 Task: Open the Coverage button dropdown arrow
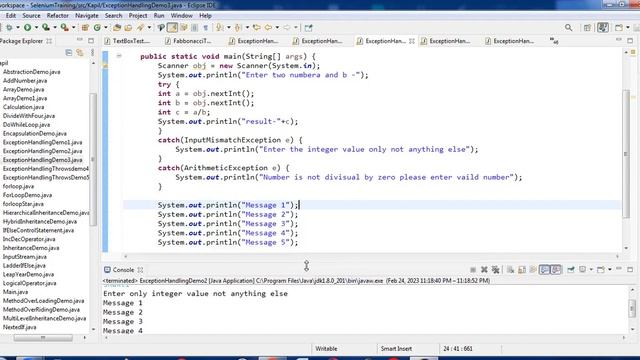tap(55, 28)
